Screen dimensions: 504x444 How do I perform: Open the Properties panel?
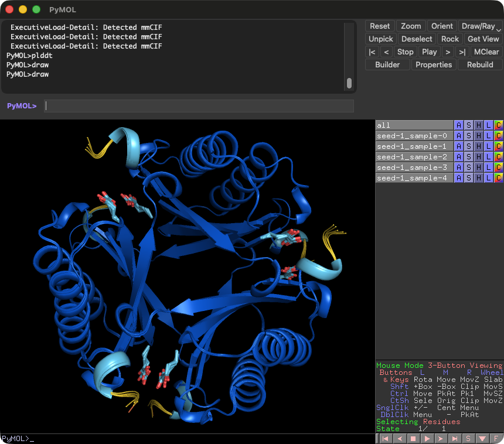point(434,64)
